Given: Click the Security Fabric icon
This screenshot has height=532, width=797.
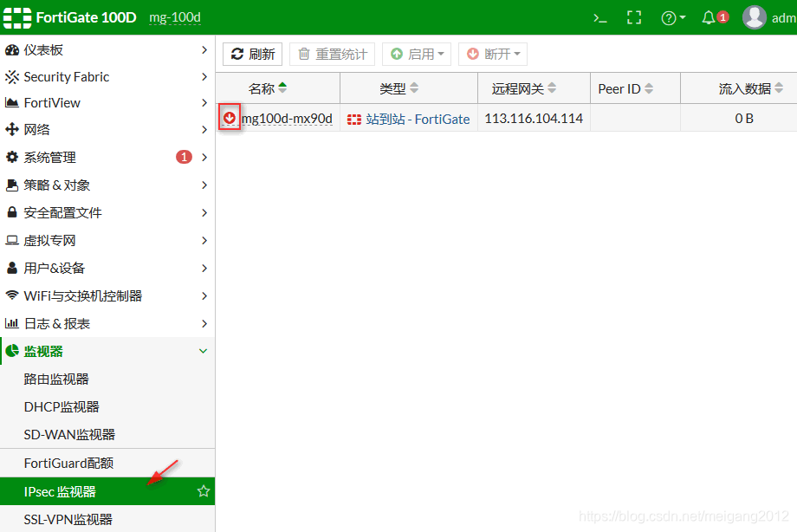Looking at the screenshot, I should coord(11,77).
